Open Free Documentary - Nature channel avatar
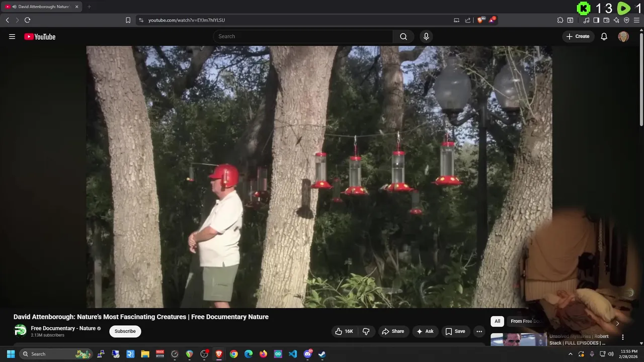Image resolution: width=644 pixels, height=362 pixels. tap(20, 330)
